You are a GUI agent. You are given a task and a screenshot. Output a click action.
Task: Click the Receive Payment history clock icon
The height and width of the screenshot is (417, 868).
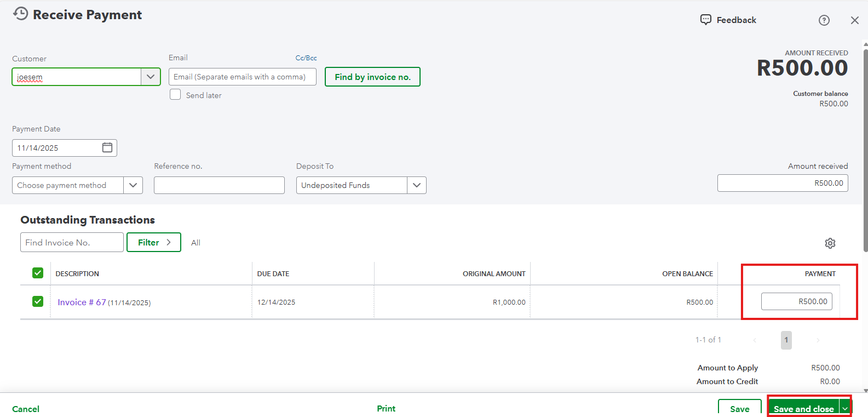[x=20, y=14]
